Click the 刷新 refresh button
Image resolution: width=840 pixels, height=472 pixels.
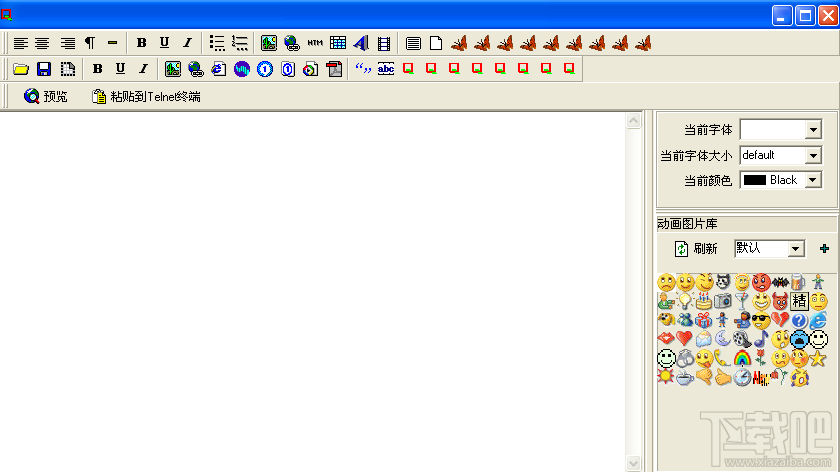tap(695, 249)
